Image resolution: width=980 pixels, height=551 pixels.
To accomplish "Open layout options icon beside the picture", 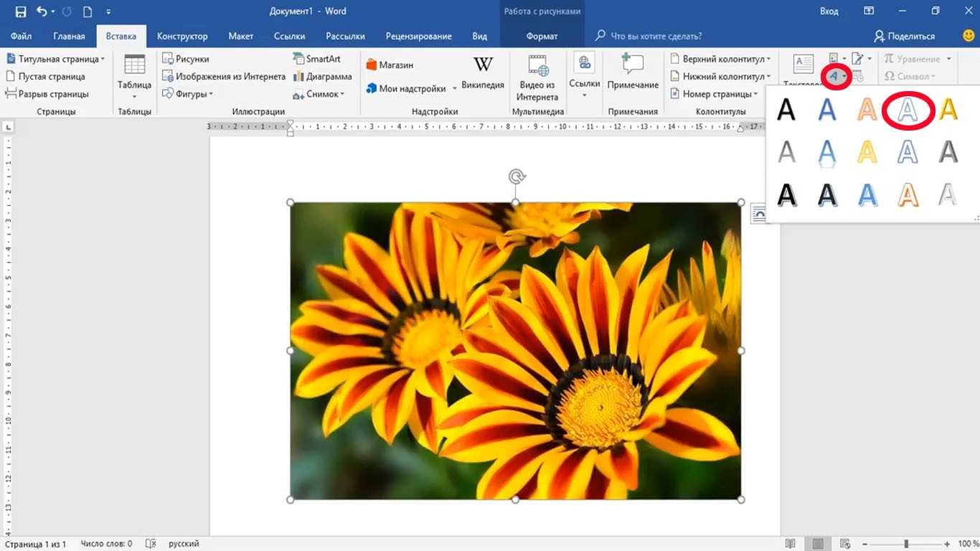I will (759, 213).
